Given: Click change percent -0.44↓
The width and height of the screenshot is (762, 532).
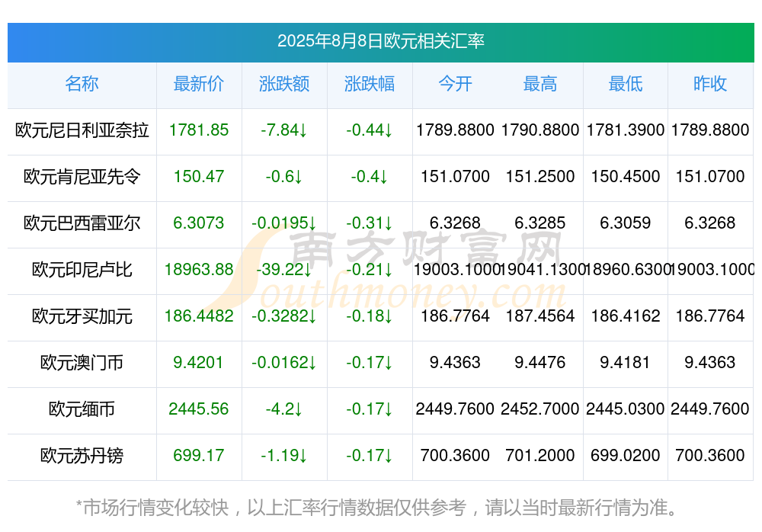Looking at the screenshot, I should coord(370,130).
